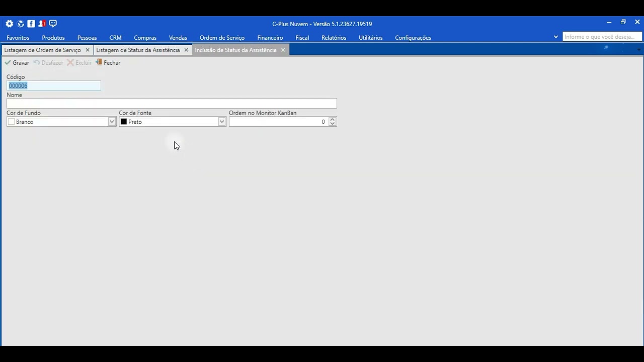Open the settings gear icon in title bar
644x362 pixels.
pos(10,24)
